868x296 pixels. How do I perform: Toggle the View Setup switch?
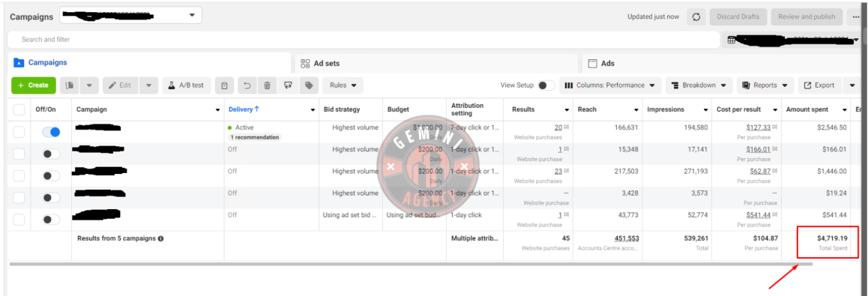[x=546, y=85]
